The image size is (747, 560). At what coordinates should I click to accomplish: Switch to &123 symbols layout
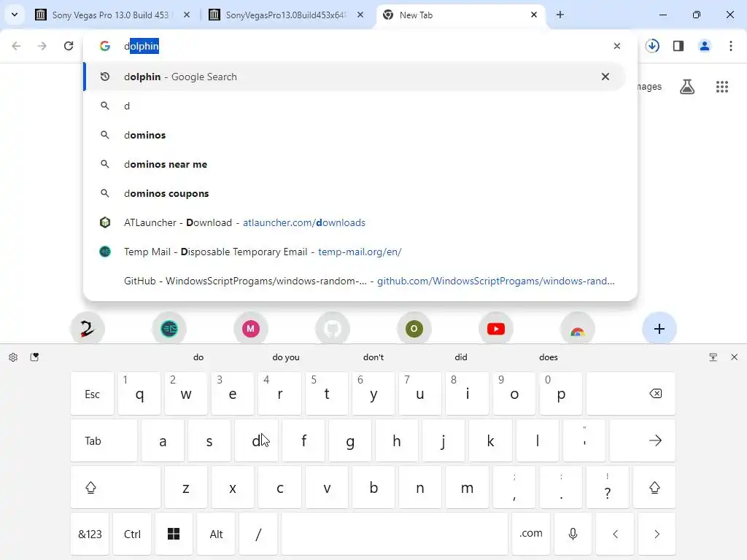90,534
